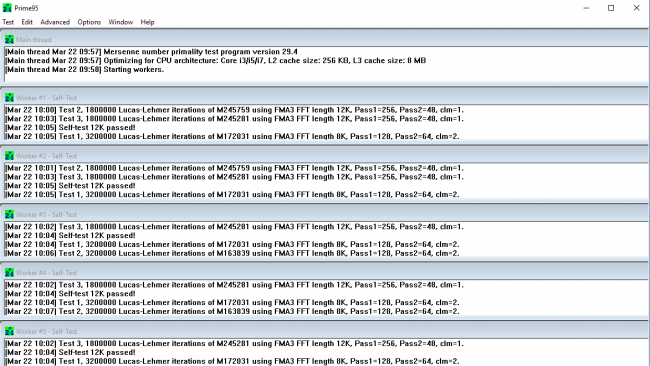Click the Worker #1 Self-Test window icon
Image resolution: width=650 pixels, height=366 pixels.
(x=9, y=97)
